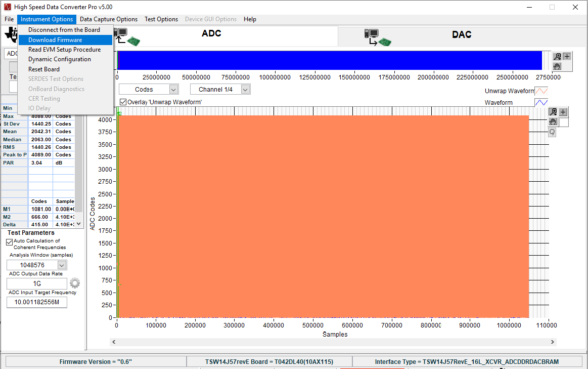Open the Test Options menu

(x=161, y=19)
